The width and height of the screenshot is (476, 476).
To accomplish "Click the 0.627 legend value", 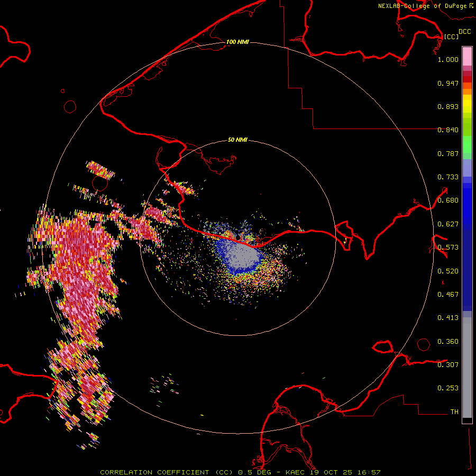I will (448, 224).
